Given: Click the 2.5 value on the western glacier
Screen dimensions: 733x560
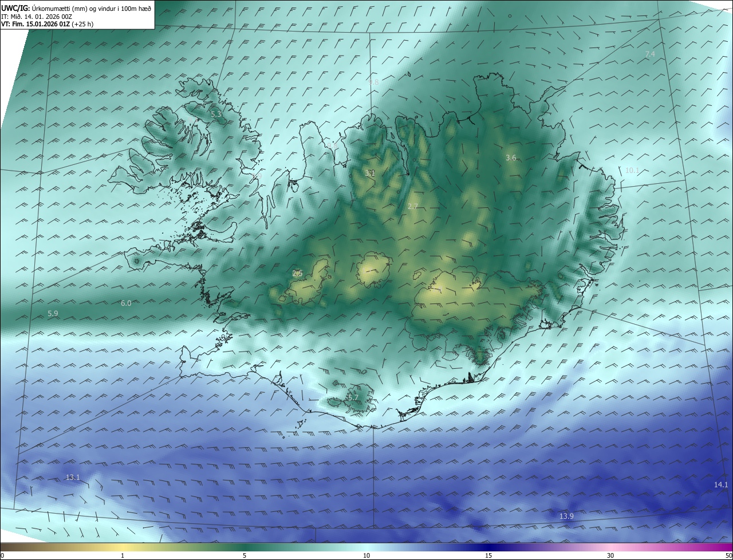Looking at the screenshot, I should pos(297,274).
